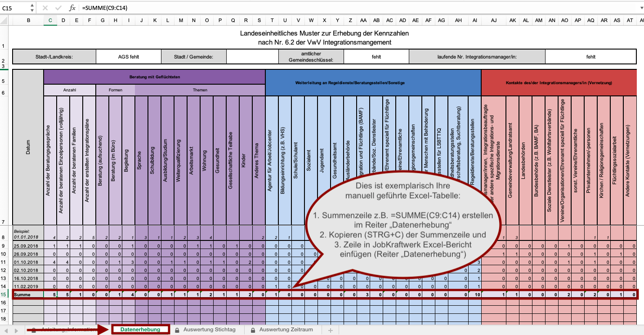Open the insert function fx button

click(72, 8)
